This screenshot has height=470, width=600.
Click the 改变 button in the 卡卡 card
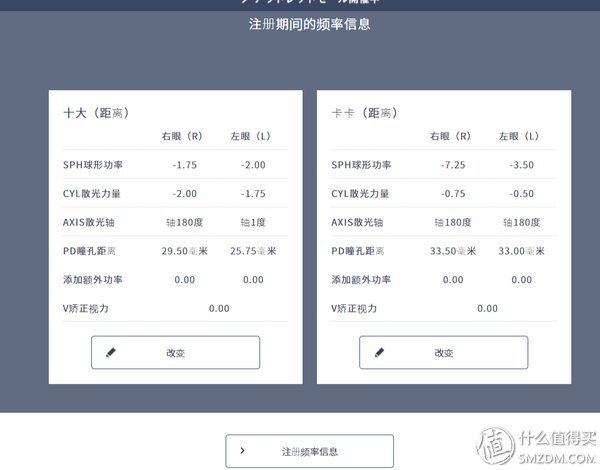coord(443,352)
